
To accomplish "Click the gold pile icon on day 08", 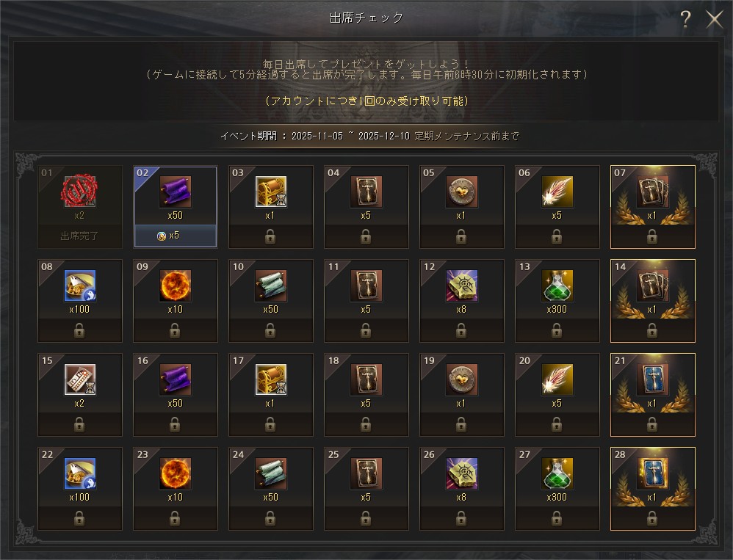I will point(80,286).
